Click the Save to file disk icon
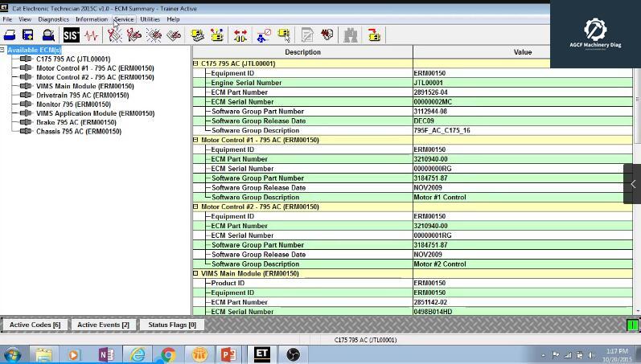The height and width of the screenshot is (364, 641). pyautogui.click(x=28, y=35)
